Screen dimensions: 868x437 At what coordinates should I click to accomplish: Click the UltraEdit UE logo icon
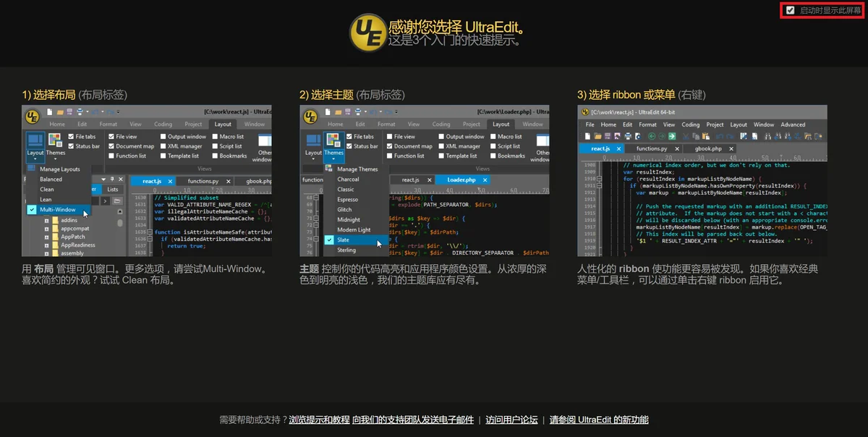tap(368, 33)
